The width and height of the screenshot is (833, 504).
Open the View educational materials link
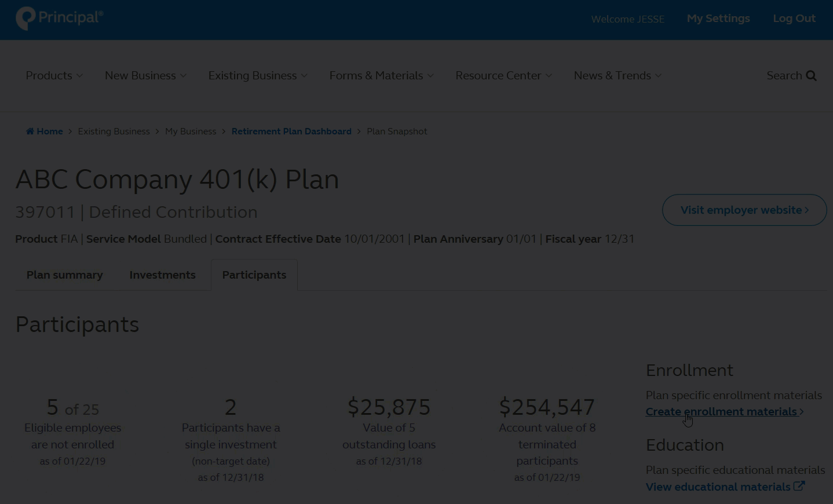[x=718, y=487]
